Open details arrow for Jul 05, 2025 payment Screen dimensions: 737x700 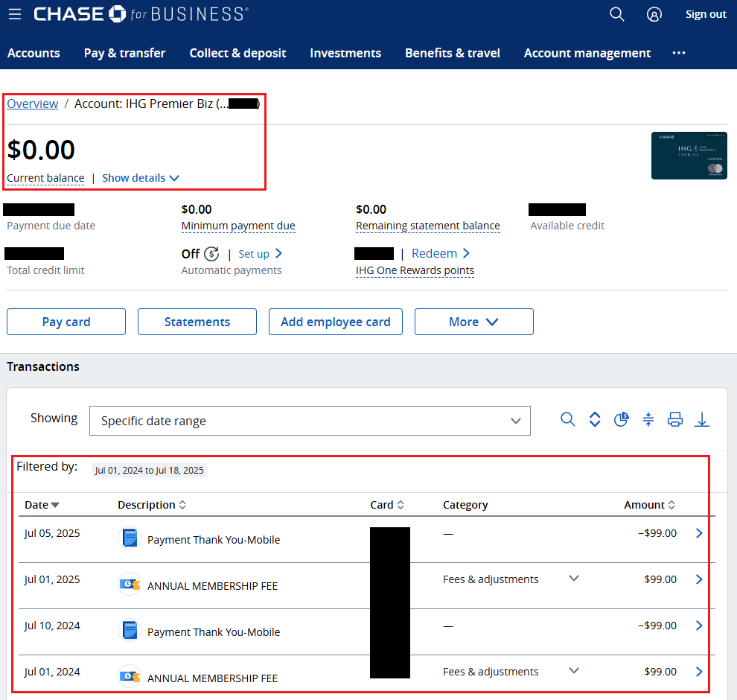699,533
